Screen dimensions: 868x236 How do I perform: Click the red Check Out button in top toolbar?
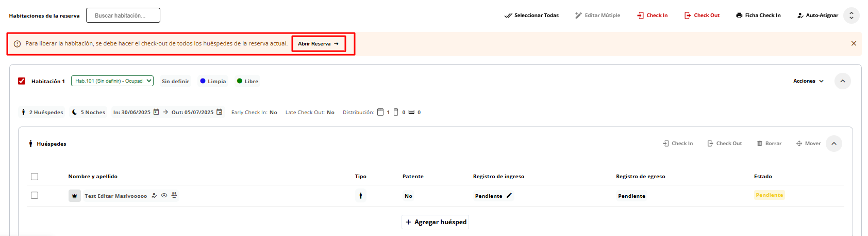click(x=702, y=15)
